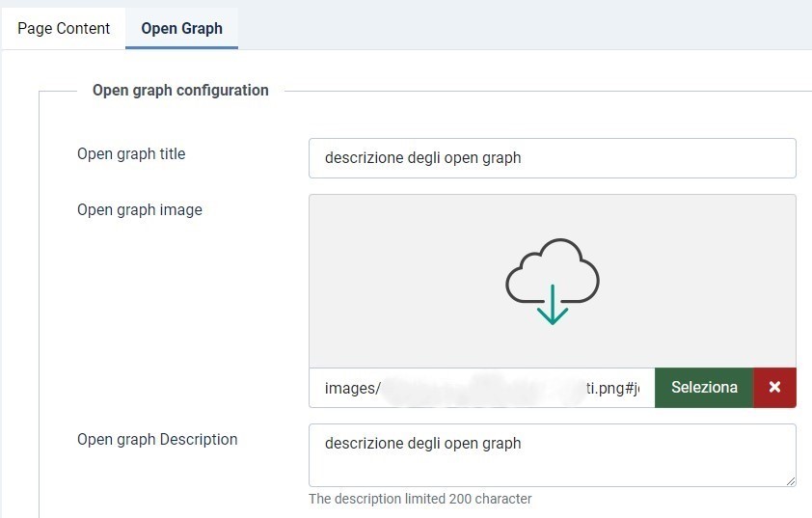Click the 200 character limit help text
Screen dimensions: 812x518
tap(420, 499)
